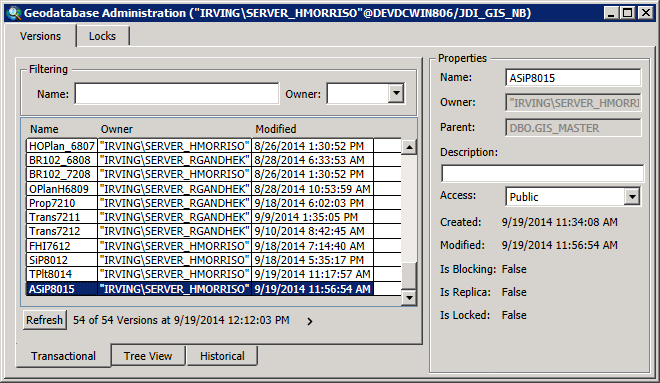
Task: Open the Locks tab
Action: coord(102,36)
